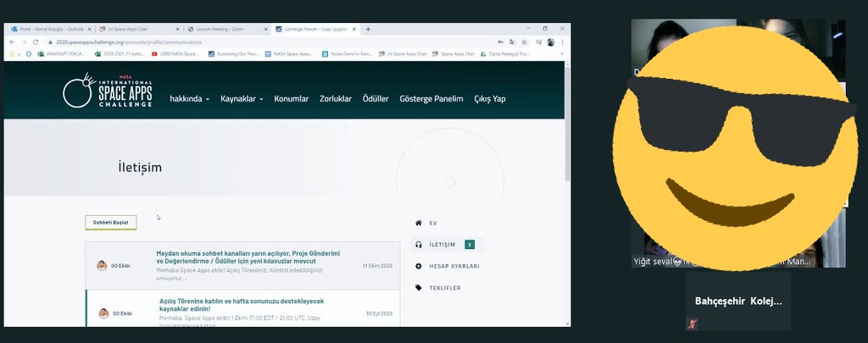868x343 pixels.
Task: Click the 01 Ekim 2020 date text
Action: (377, 266)
